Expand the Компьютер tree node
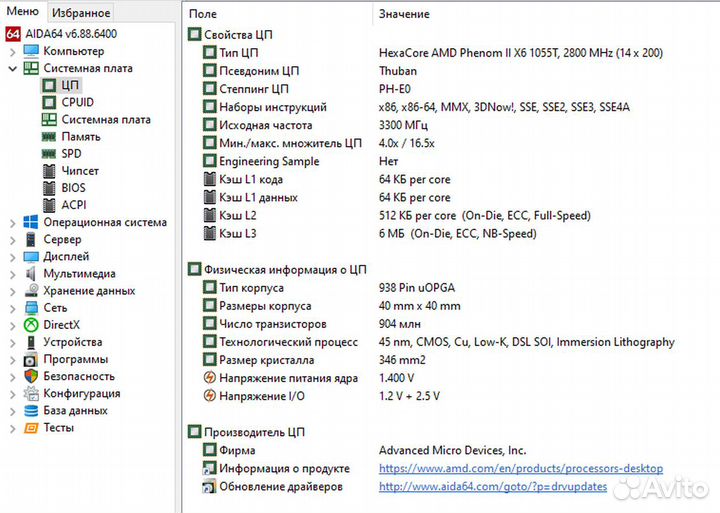The height and width of the screenshot is (513, 720). 12,52
